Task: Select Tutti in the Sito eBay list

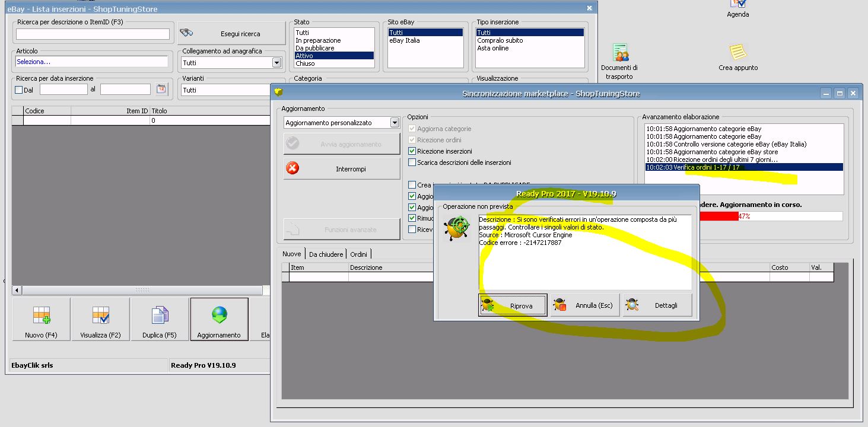Action: click(425, 33)
